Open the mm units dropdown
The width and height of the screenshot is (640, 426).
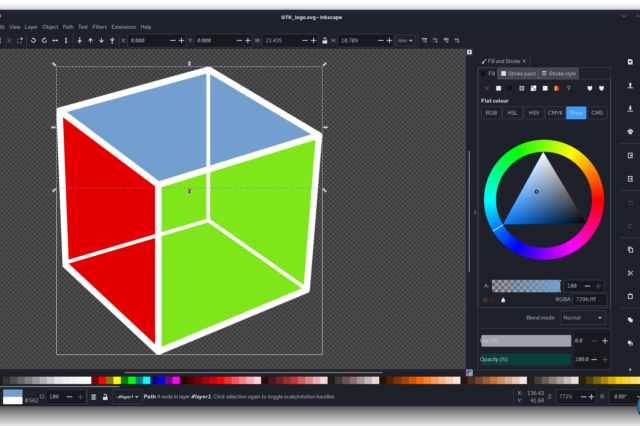pos(405,40)
